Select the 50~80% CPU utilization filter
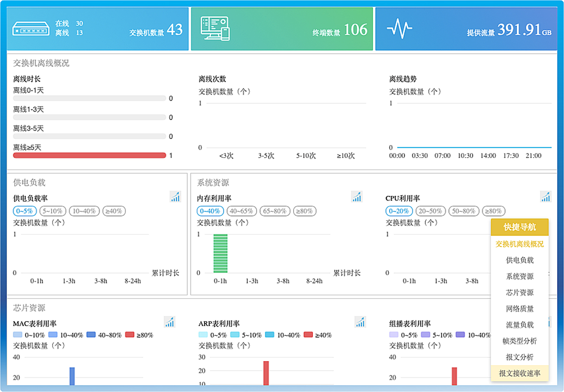Viewport: 564px width, 392px height. tap(464, 211)
